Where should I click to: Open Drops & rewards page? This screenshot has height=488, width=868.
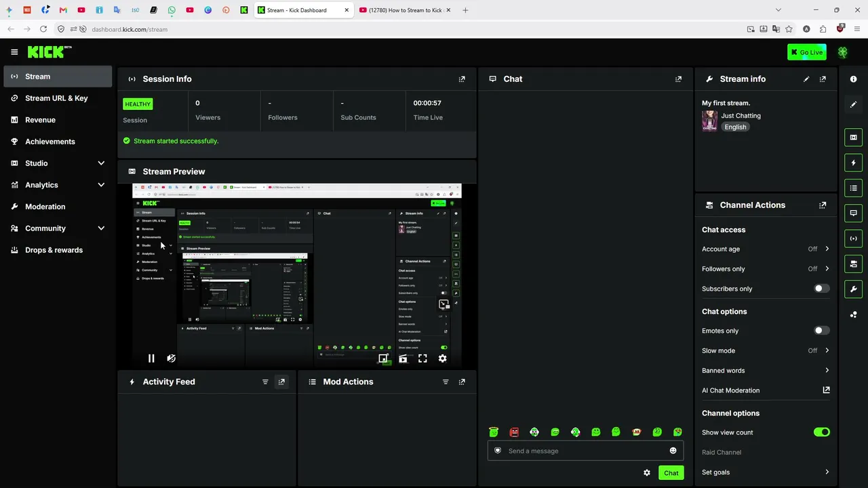point(58,250)
